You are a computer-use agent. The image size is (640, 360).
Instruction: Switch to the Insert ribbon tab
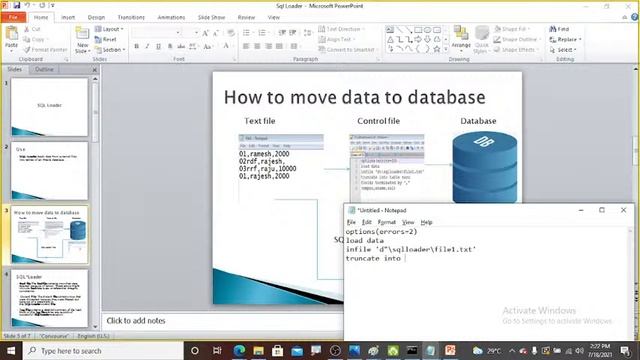click(x=68, y=18)
